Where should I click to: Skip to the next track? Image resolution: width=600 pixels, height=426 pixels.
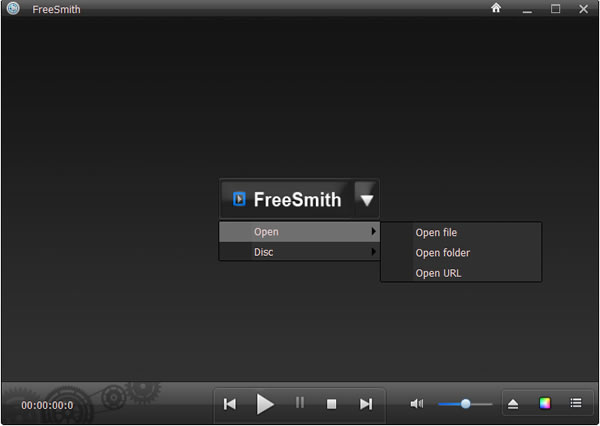366,404
